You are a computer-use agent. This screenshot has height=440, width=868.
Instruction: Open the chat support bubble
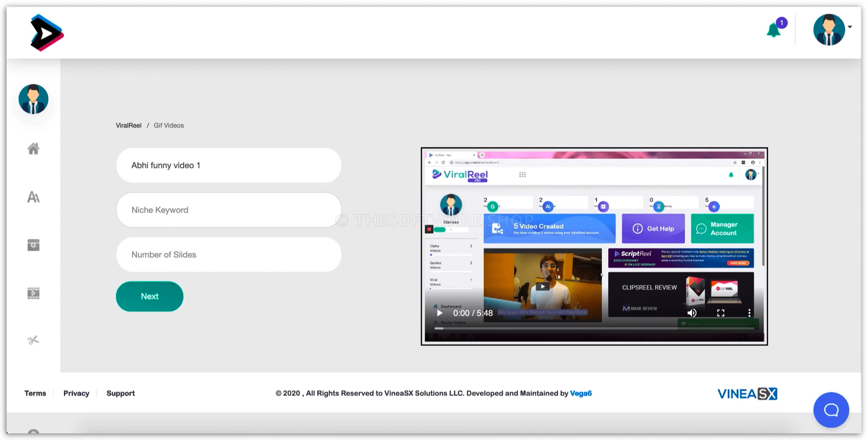coord(831,410)
